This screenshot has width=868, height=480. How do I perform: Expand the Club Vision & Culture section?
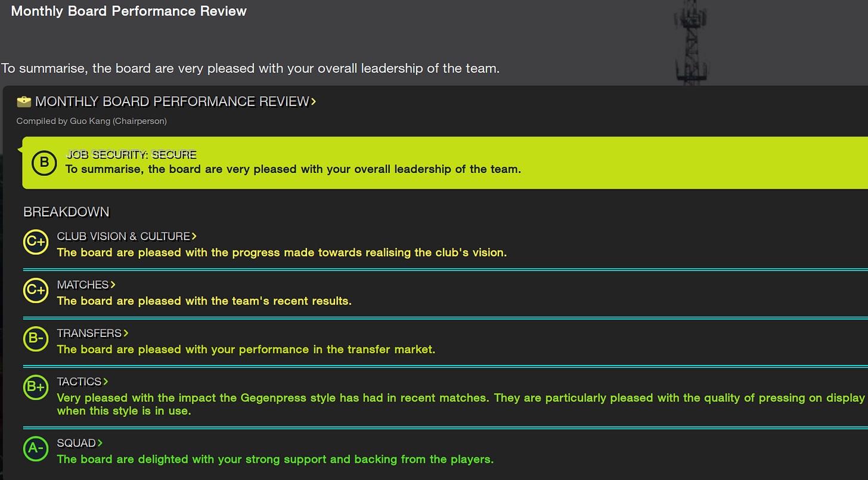195,236
